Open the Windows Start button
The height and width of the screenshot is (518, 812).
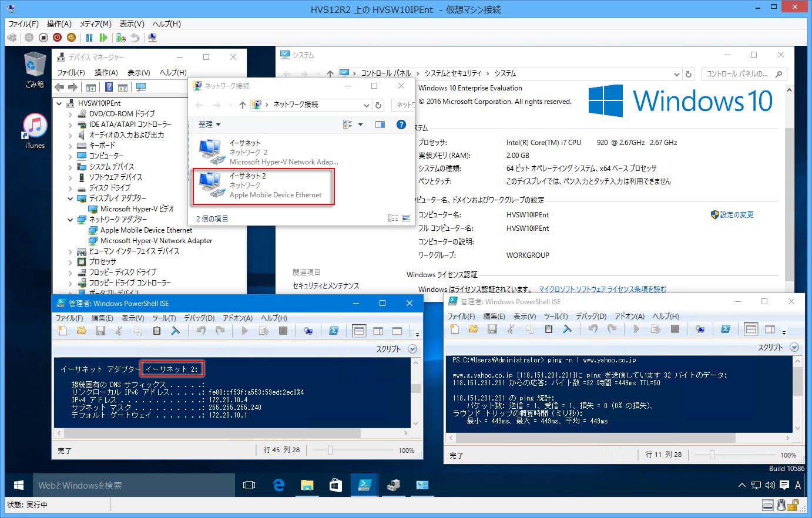19,486
